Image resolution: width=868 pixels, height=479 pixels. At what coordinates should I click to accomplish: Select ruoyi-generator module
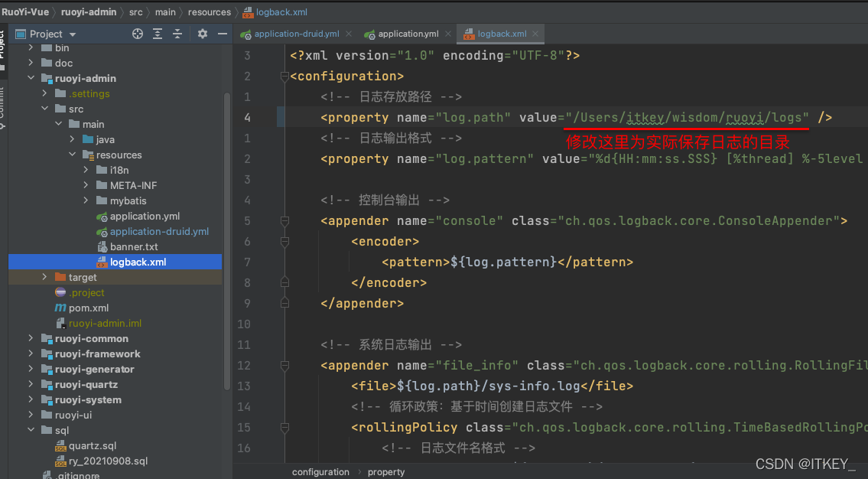(x=95, y=370)
